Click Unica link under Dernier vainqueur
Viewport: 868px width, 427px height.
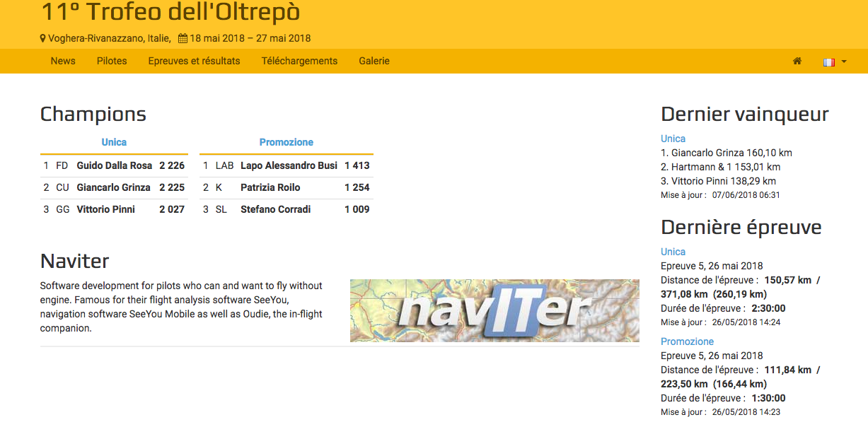673,139
